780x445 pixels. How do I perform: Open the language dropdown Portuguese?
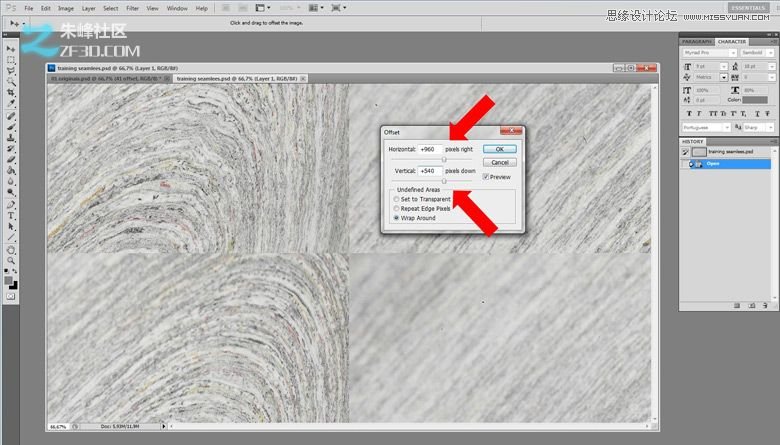(x=727, y=128)
